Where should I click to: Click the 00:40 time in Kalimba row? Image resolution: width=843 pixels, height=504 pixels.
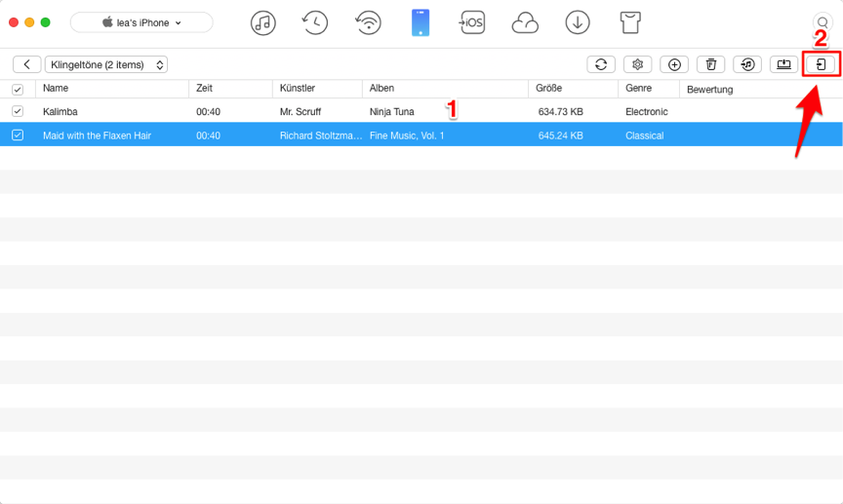point(208,112)
